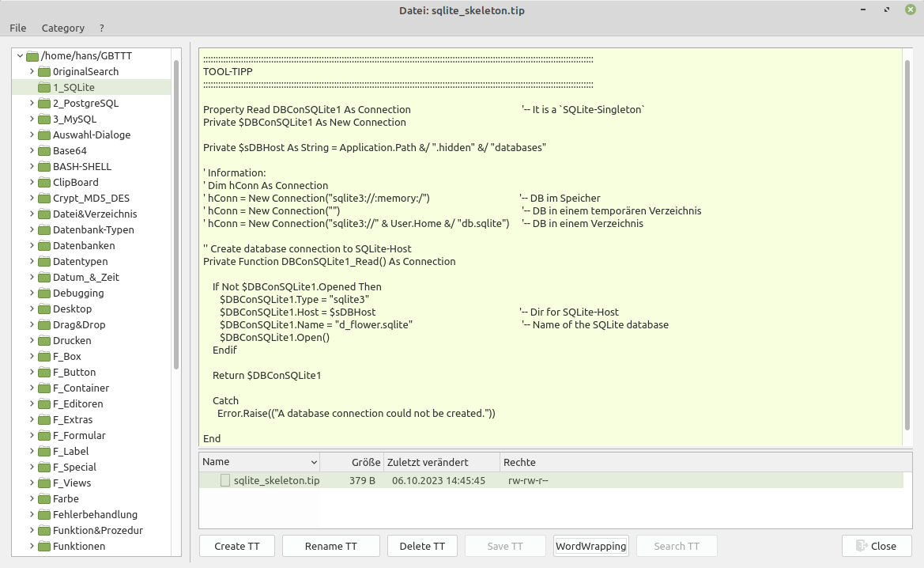Click the Create TT button
924x568 pixels.
click(x=236, y=546)
